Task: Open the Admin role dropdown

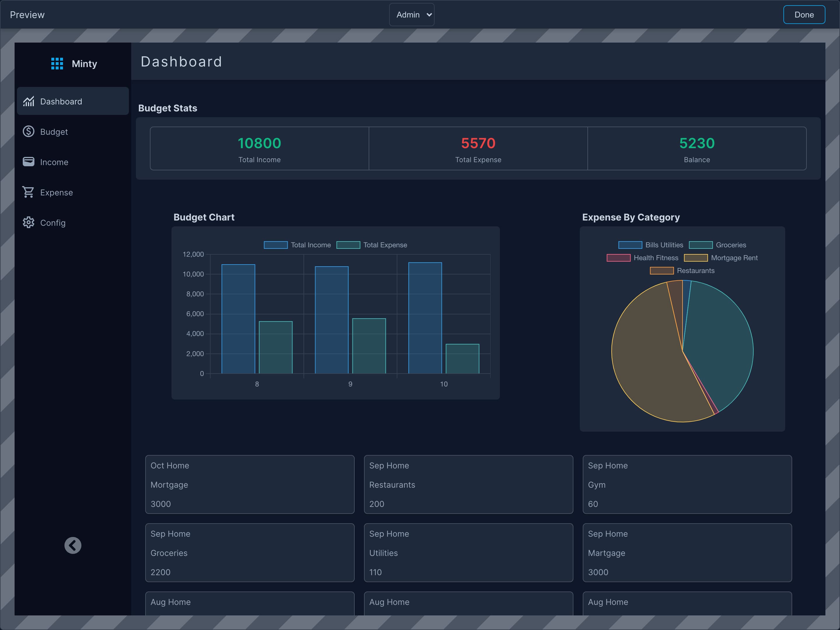Action: click(412, 14)
